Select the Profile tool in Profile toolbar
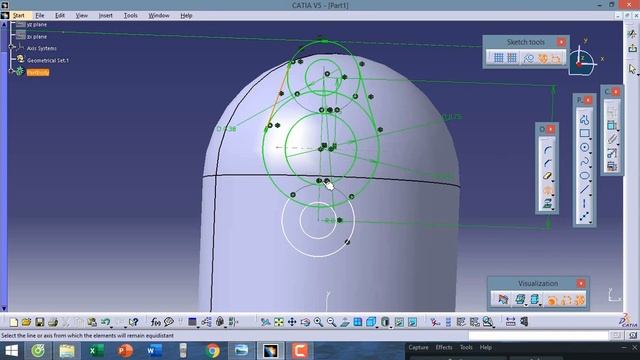Screen dimensions: 640x360 pyautogui.click(x=584, y=120)
